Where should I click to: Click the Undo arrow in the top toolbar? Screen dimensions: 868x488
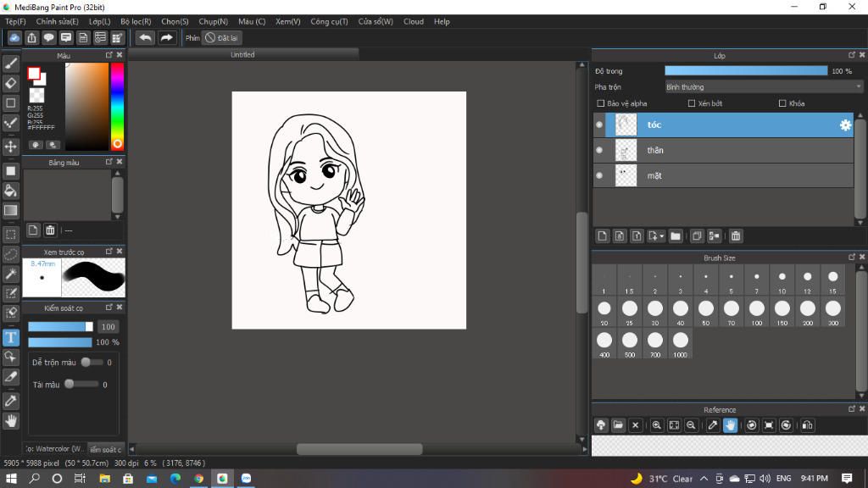click(x=146, y=37)
